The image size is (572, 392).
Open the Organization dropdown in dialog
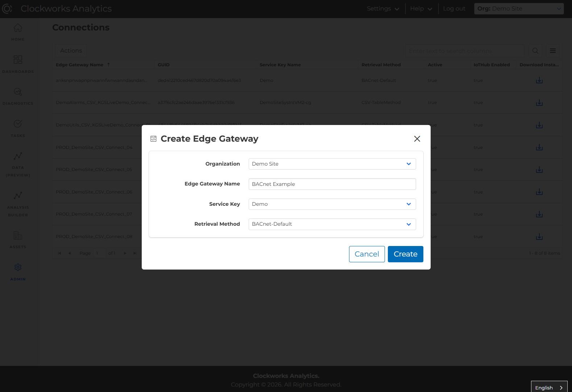click(x=332, y=164)
